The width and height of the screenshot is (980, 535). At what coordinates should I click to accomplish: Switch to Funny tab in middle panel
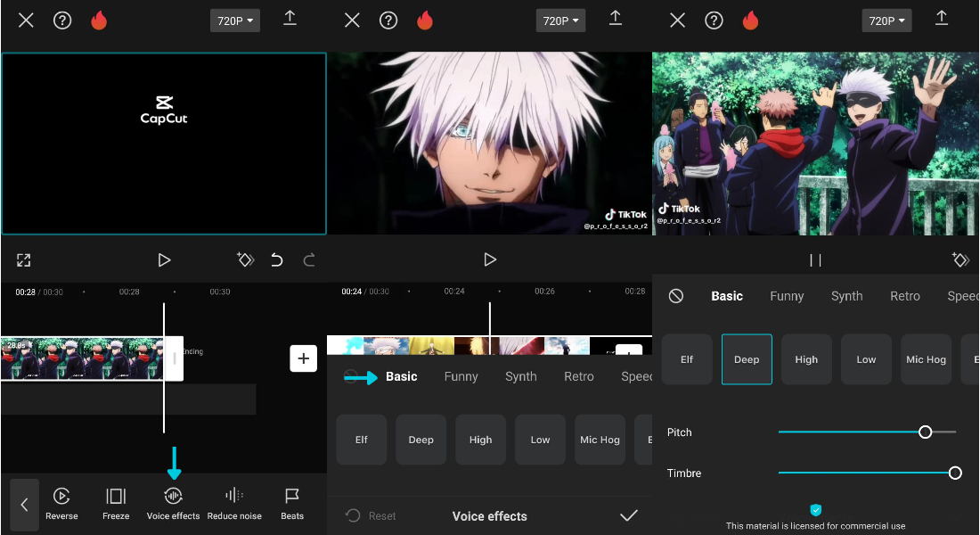coord(461,376)
